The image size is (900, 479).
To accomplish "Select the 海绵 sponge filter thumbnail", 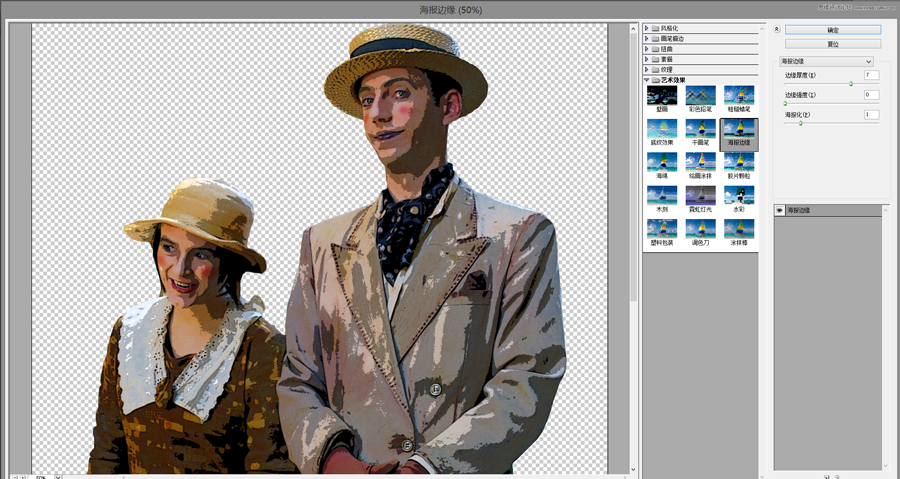I will click(x=662, y=163).
